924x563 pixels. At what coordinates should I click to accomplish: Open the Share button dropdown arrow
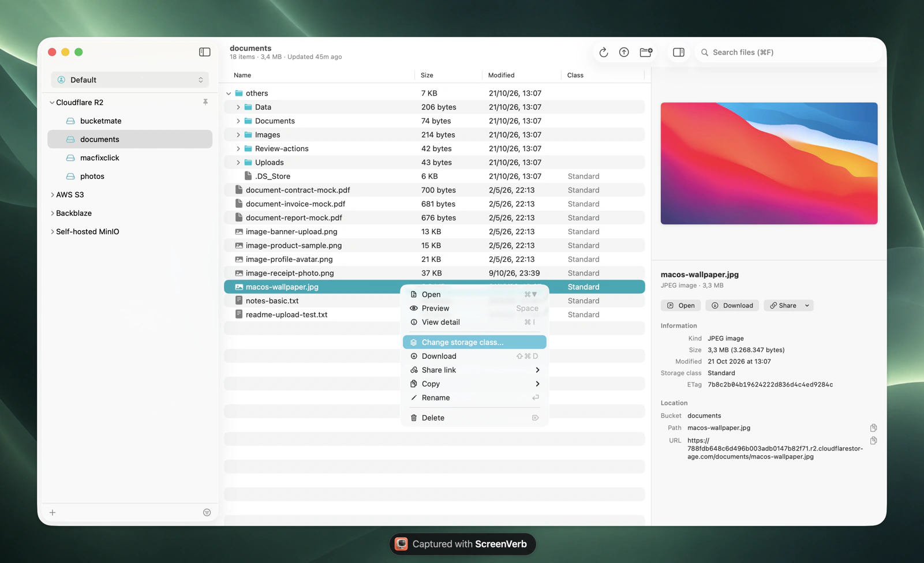coord(807,305)
